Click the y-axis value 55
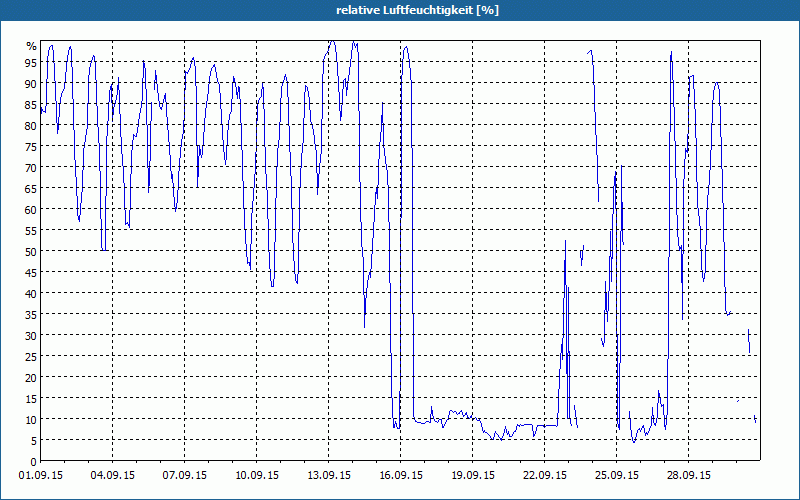800x500 pixels. [31, 231]
